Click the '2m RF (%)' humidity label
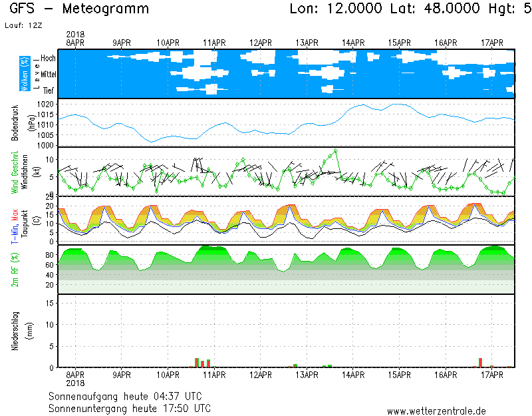 15,270
